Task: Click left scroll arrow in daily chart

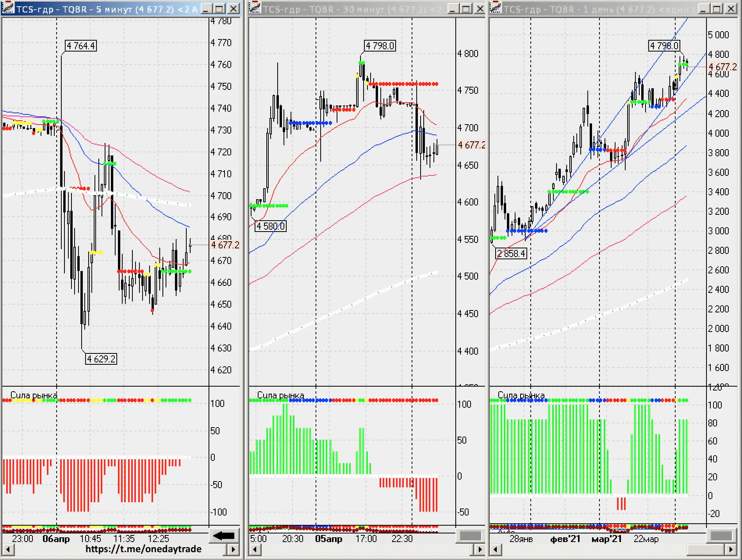Action: point(496,550)
